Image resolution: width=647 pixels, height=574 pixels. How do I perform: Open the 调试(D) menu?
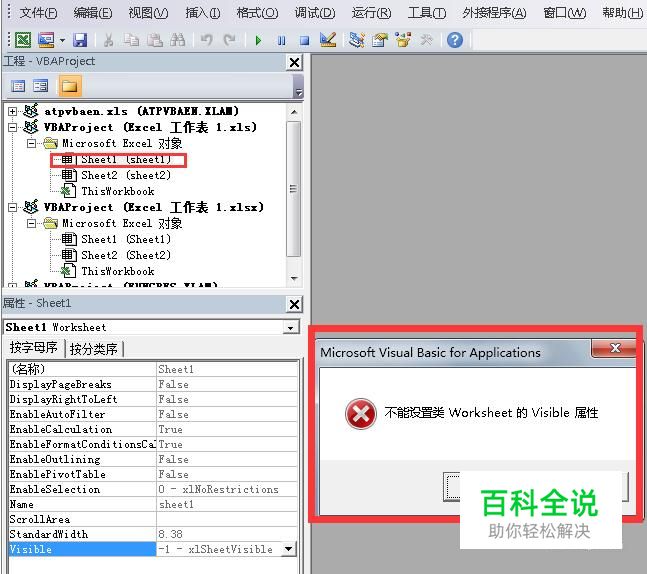315,13
